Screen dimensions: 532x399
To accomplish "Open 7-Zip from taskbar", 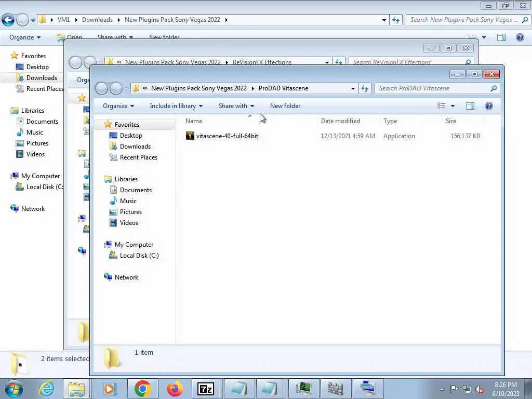I will point(206,389).
